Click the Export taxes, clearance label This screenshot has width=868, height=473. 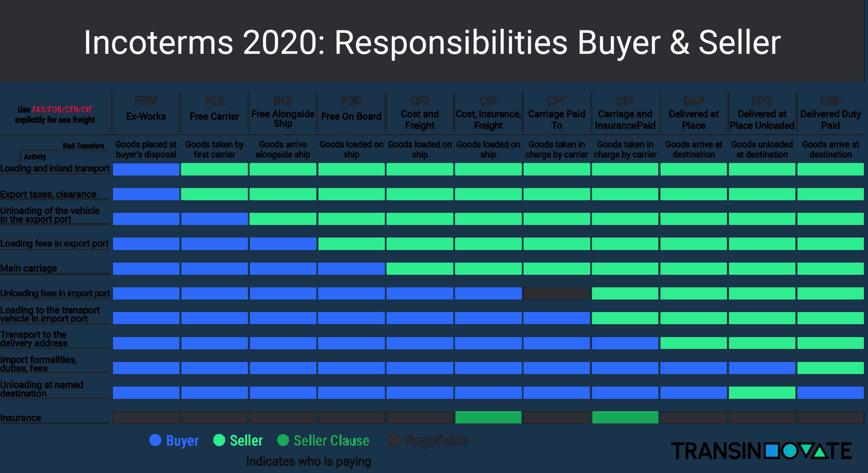pyautogui.click(x=48, y=194)
